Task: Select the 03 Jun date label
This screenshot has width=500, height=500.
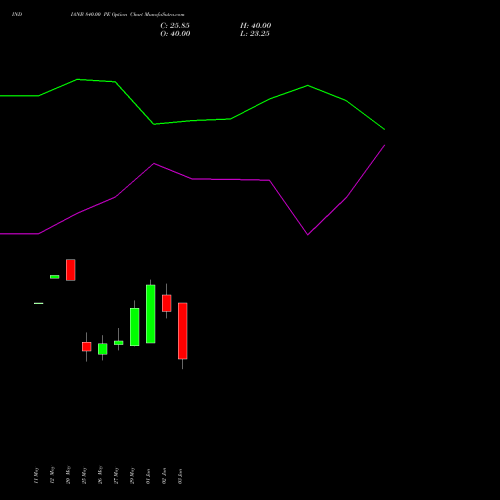Action: [180, 476]
